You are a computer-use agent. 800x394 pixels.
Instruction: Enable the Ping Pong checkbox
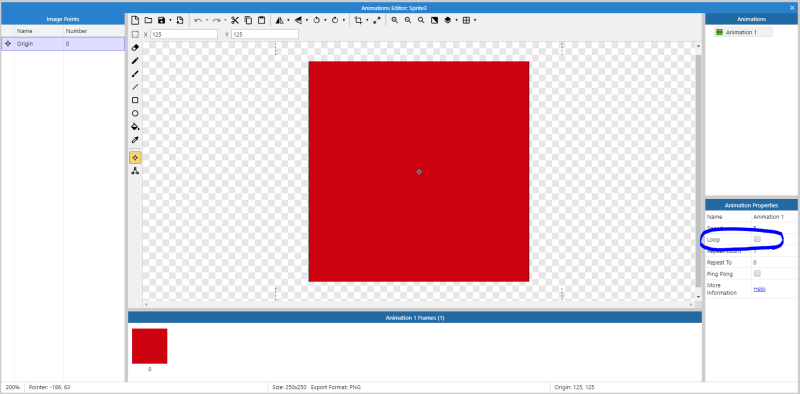pos(757,273)
